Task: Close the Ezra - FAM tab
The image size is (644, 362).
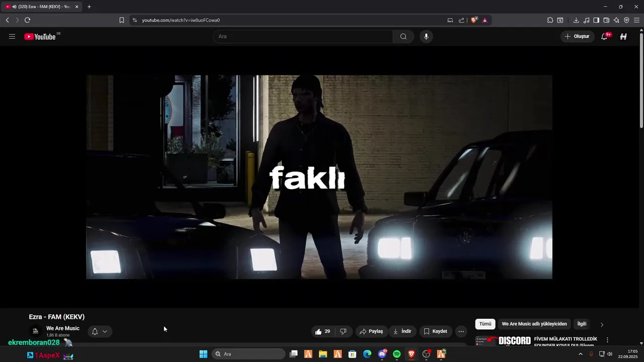Action: click(77, 7)
